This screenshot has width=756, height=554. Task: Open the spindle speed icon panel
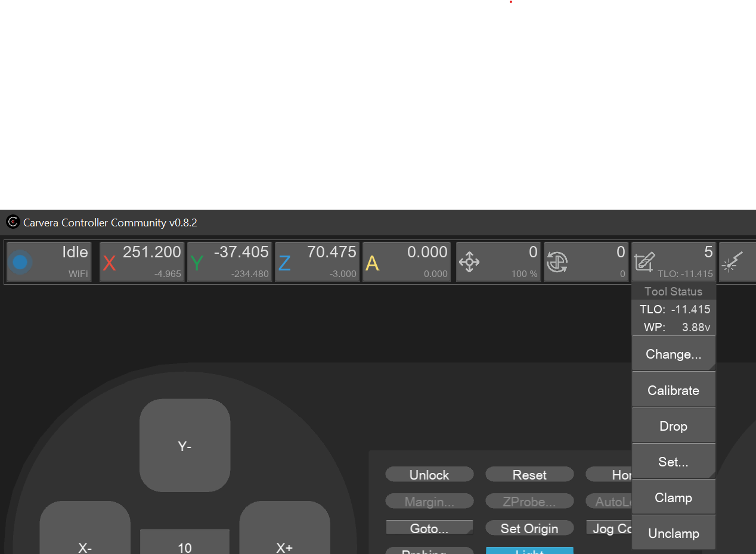557,262
